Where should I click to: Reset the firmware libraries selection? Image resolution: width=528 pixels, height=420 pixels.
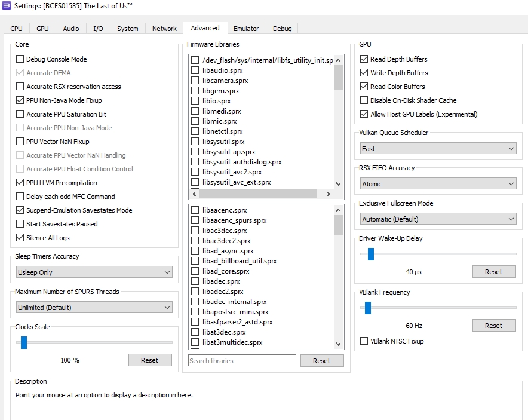(x=322, y=361)
